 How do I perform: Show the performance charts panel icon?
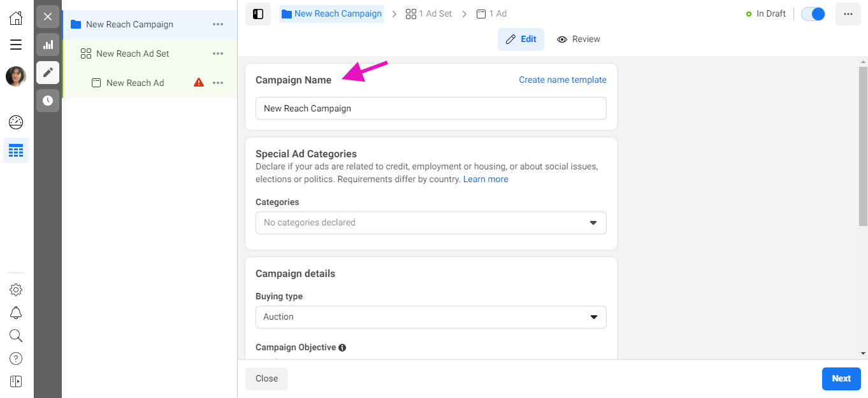(x=48, y=45)
